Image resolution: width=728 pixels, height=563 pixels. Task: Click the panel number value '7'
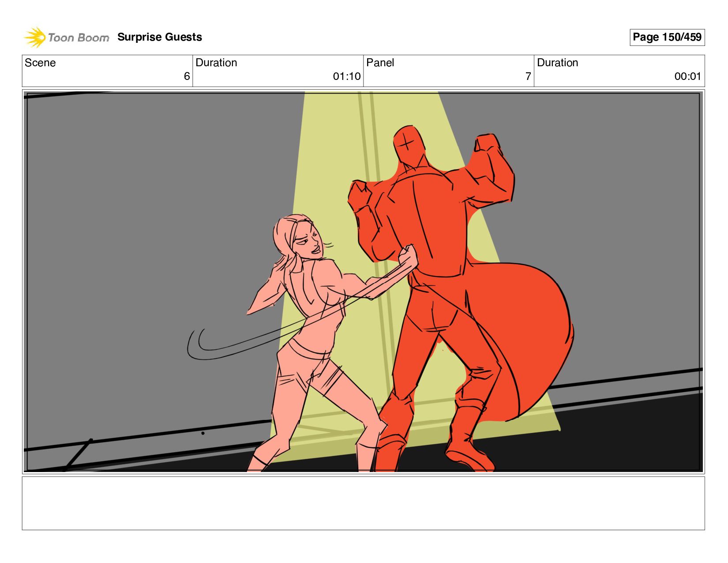tap(528, 76)
